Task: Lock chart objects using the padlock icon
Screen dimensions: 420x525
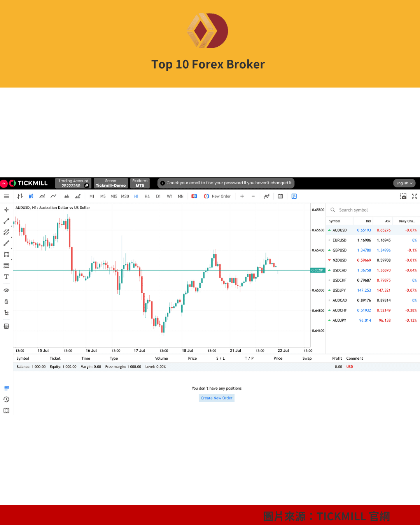Action: click(6, 301)
